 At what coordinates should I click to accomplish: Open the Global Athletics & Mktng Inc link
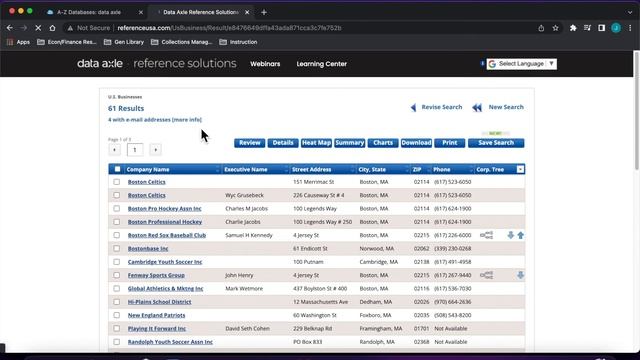[x=165, y=289]
